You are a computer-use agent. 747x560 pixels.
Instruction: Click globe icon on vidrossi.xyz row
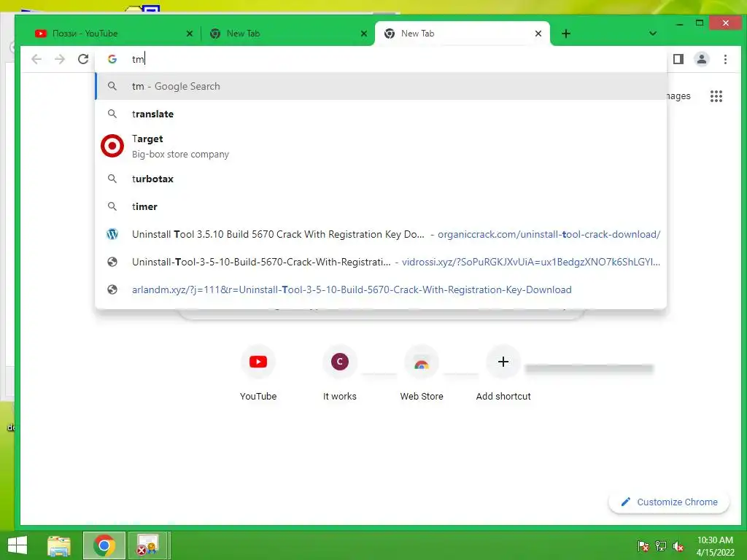(112, 262)
